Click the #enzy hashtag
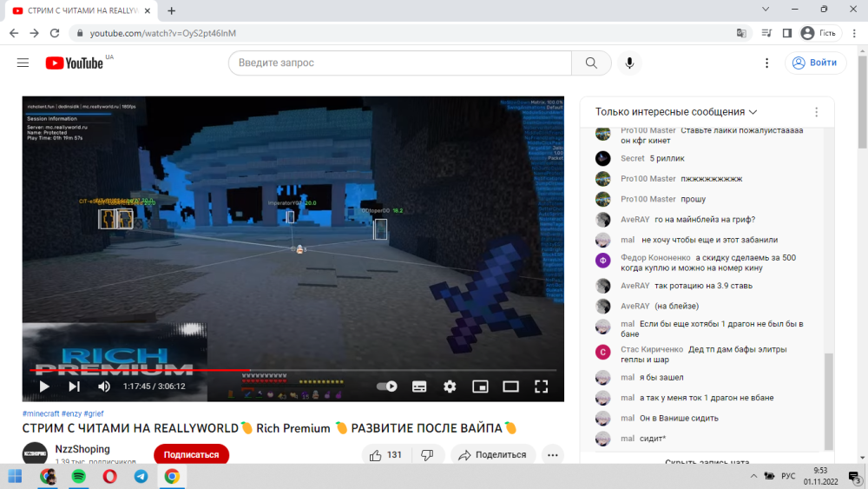 click(71, 413)
